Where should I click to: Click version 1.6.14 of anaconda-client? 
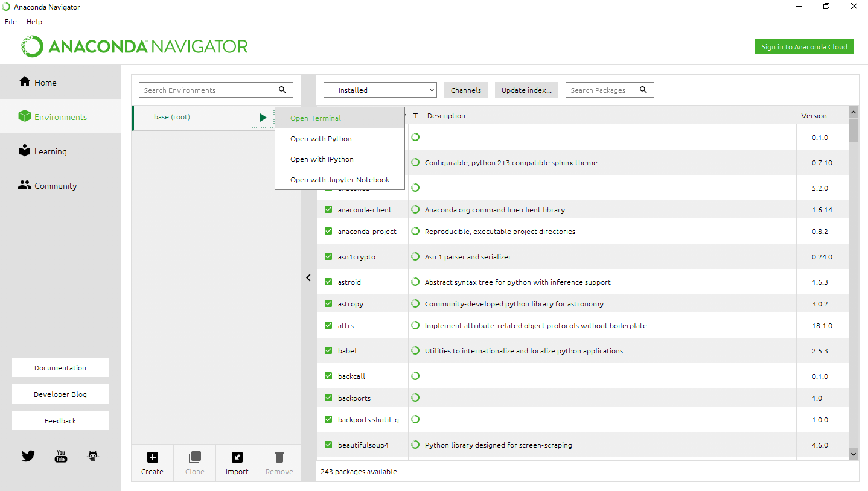(822, 209)
